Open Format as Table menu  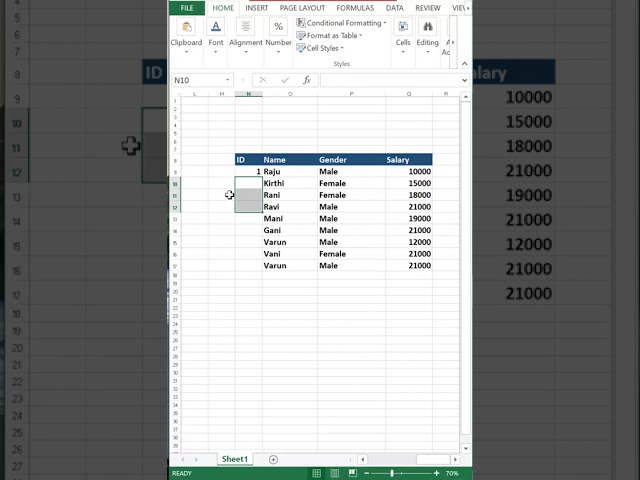point(329,36)
